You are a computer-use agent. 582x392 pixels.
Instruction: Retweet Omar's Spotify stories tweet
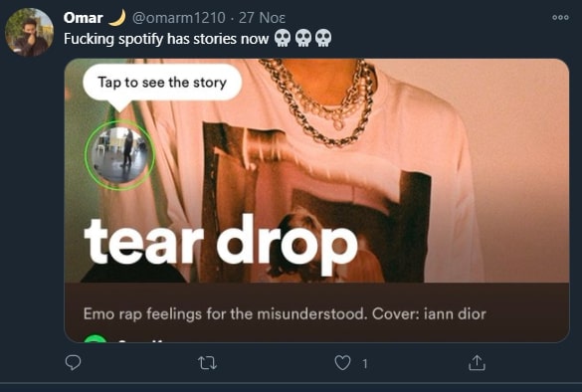(207, 363)
